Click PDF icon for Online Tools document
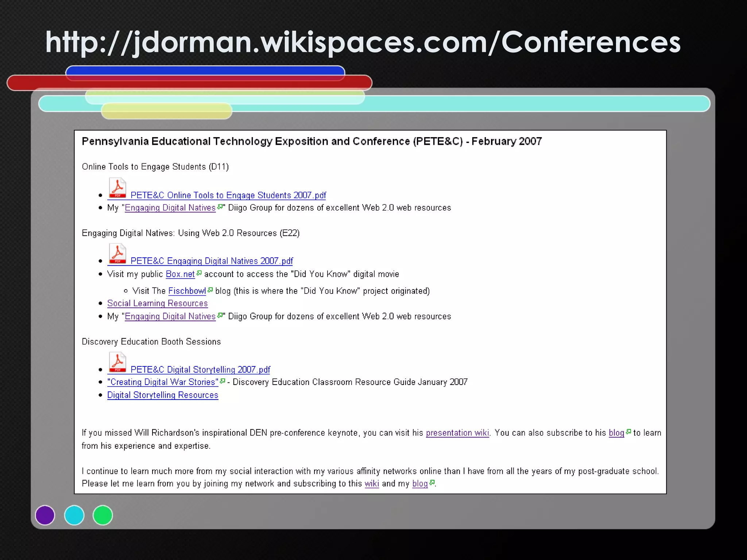 (x=117, y=188)
